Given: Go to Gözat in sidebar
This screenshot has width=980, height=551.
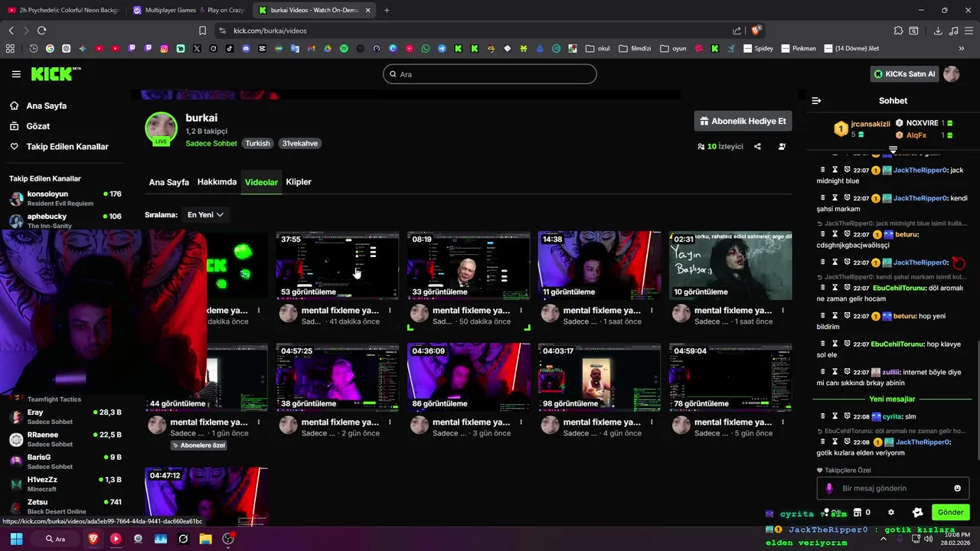Looking at the screenshot, I should pyautogui.click(x=38, y=126).
